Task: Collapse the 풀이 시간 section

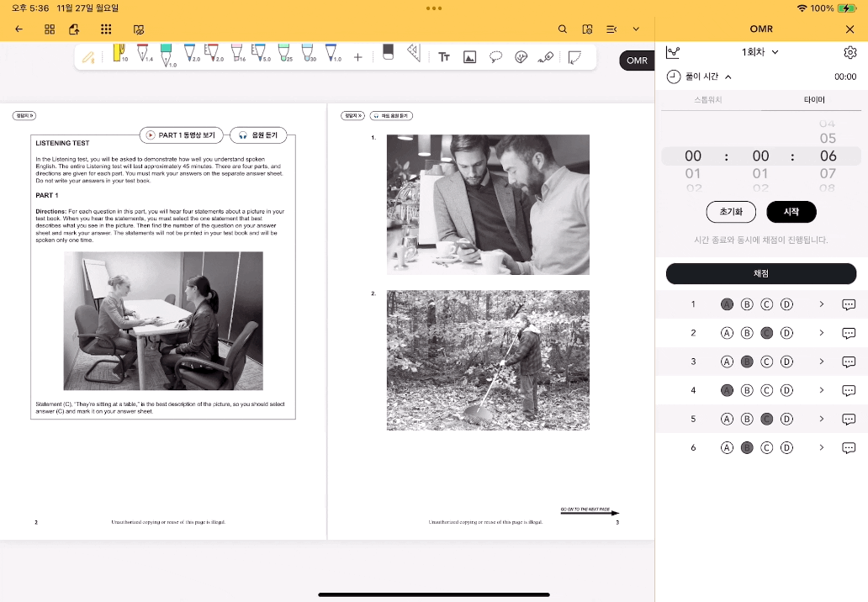Action: tap(728, 77)
